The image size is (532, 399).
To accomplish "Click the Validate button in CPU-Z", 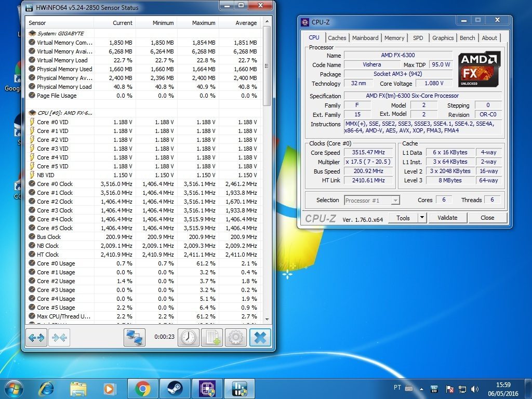I will pos(447,218).
